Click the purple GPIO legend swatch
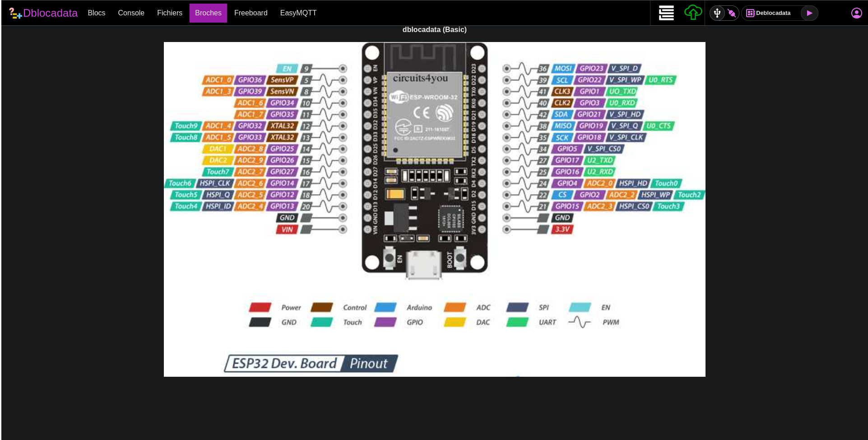The width and height of the screenshot is (868, 440). tap(385, 322)
